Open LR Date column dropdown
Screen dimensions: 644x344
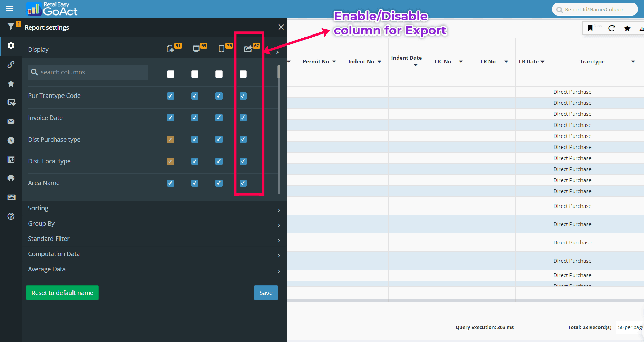coord(543,62)
